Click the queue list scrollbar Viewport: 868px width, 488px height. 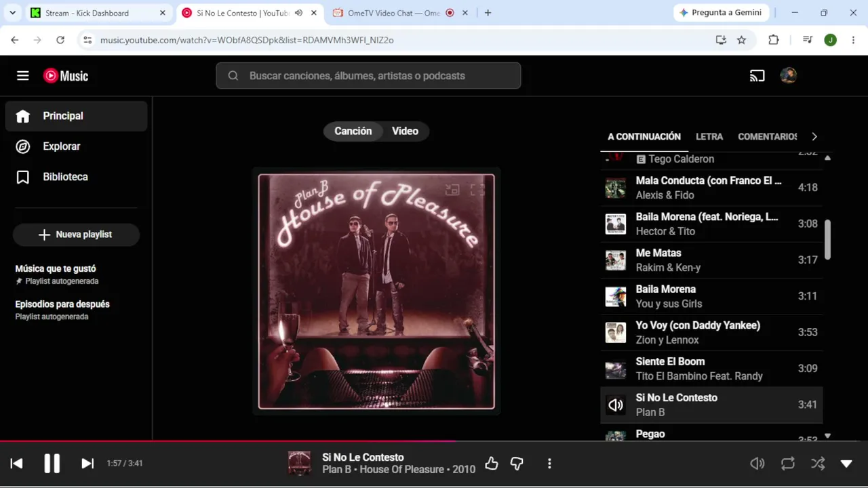pos(827,239)
